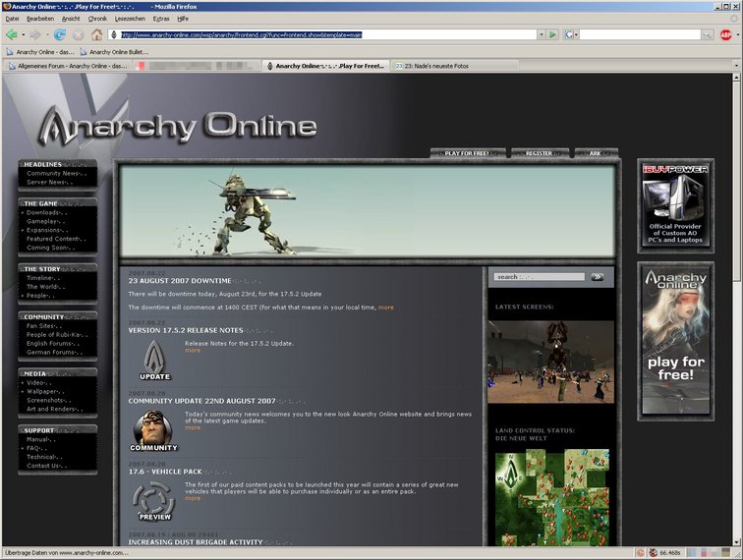This screenshot has width=743, height=560.
Task: Open Timeline under The Story
Action: click(39, 278)
